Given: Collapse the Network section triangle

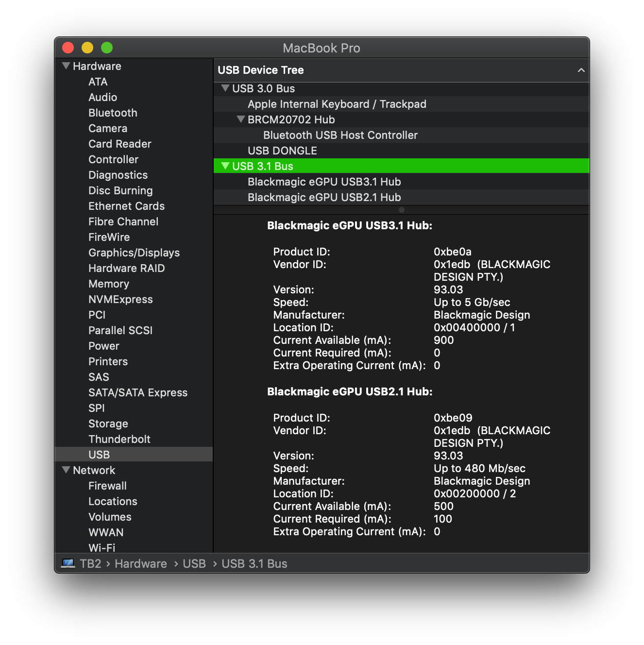Looking at the screenshot, I should coord(66,470).
